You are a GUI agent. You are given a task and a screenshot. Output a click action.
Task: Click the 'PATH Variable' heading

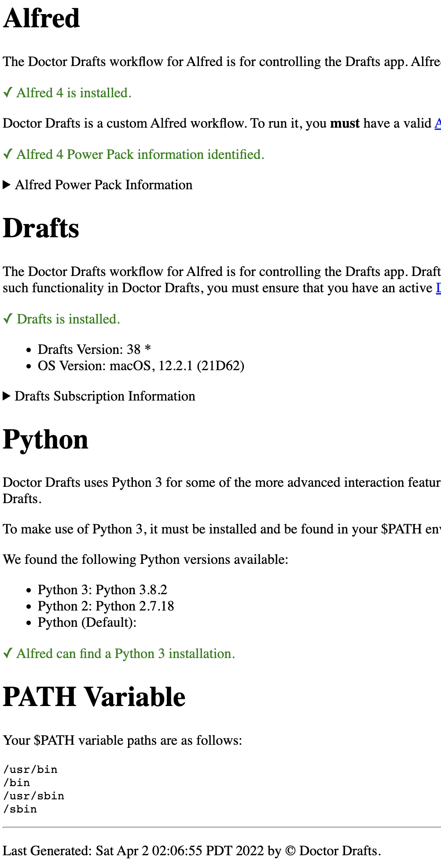point(94,697)
